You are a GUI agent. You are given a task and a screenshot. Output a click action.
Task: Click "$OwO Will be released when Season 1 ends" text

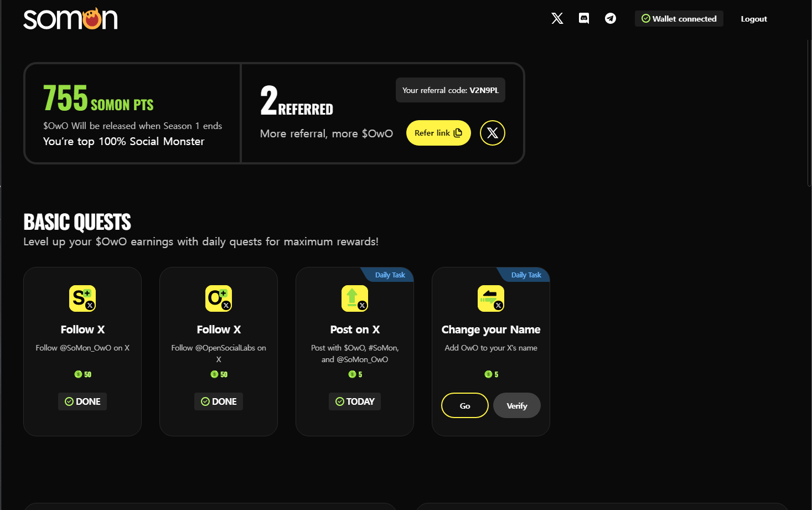point(133,126)
